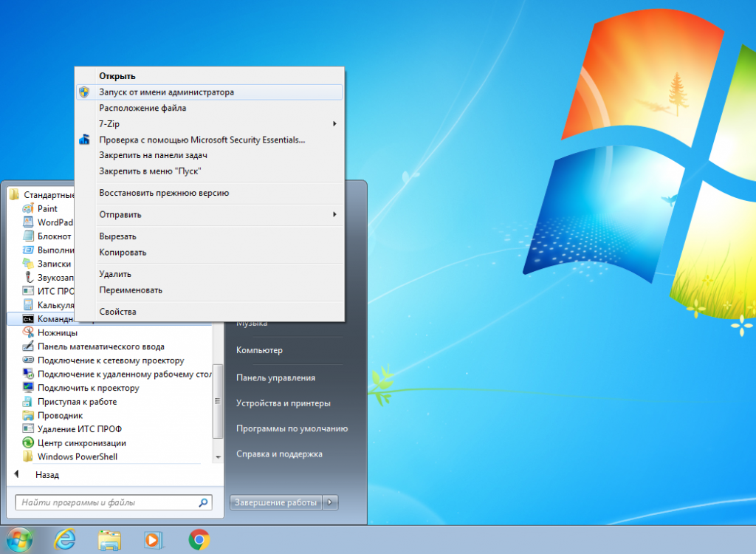Launch Internet Explorer from taskbar
Screen dimensions: 756x554
64,539
